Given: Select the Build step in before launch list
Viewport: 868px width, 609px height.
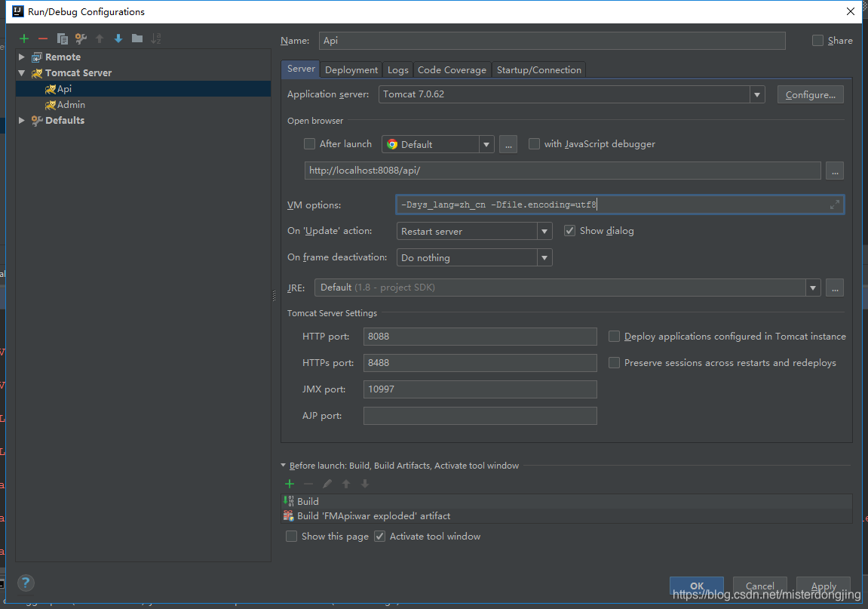Looking at the screenshot, I should [x=567, y=502].
